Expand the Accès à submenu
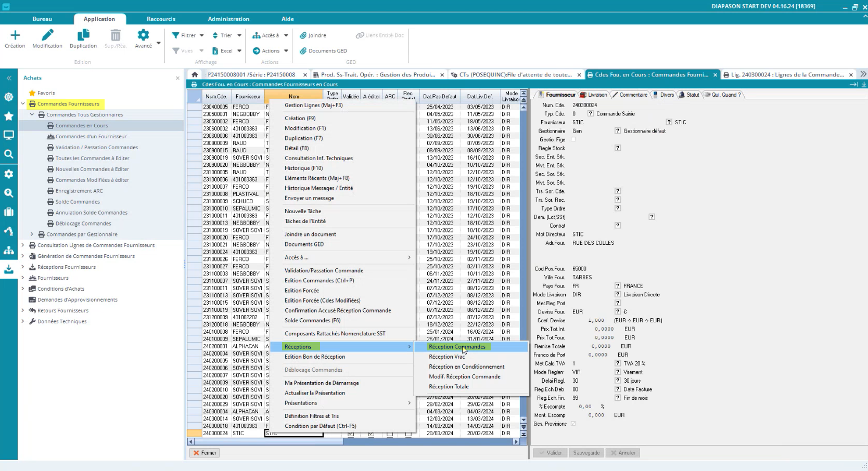868x471 pixels. click(x=347, y=257)
